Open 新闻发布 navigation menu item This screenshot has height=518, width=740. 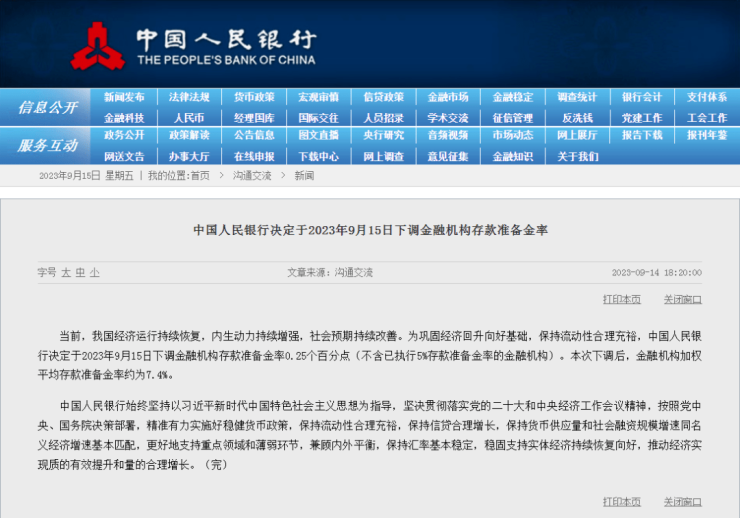[x=124, y=97]
